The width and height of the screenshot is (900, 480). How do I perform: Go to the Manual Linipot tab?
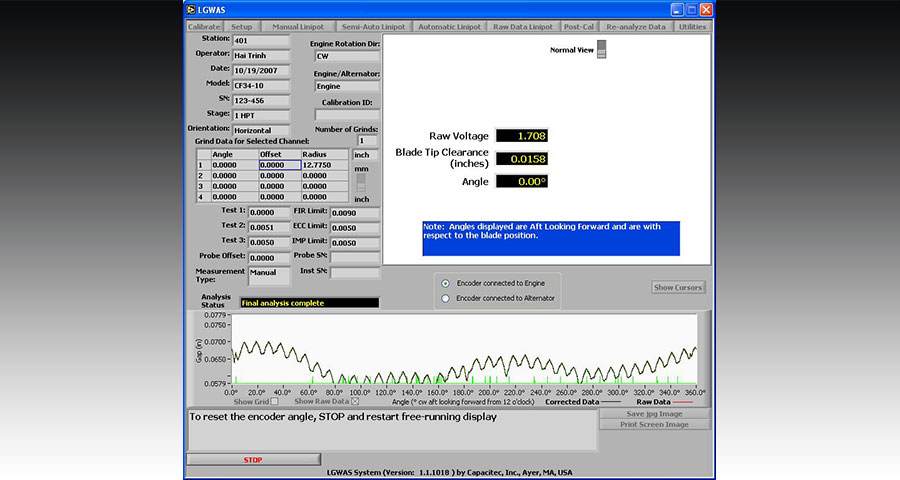[298, 27]
